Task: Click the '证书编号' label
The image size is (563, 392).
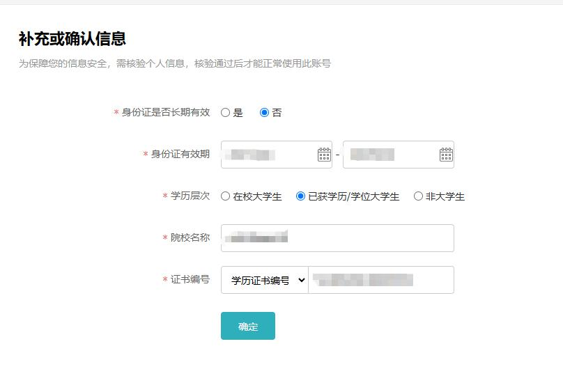Action: 190,279
